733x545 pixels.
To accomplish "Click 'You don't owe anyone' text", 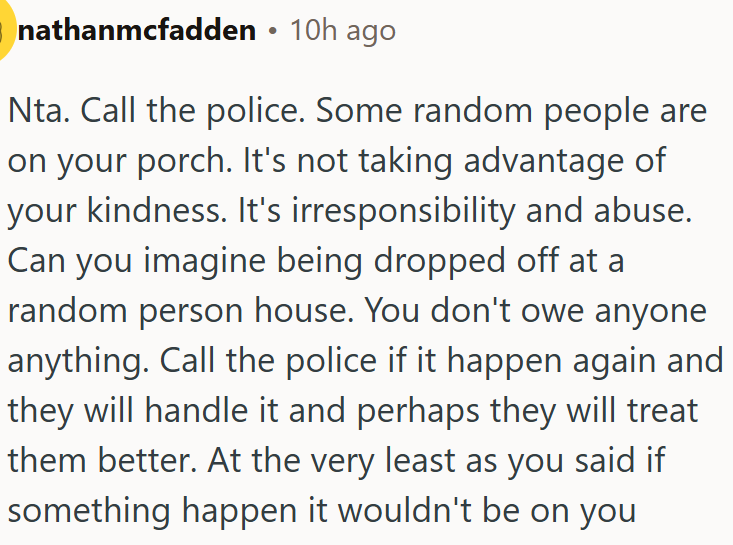I will click(536, 311).
